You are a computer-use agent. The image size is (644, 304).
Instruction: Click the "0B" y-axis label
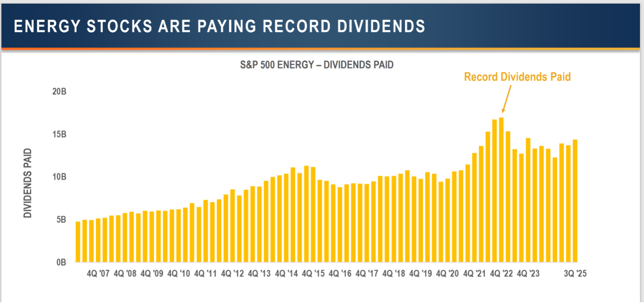coord(61,263)
